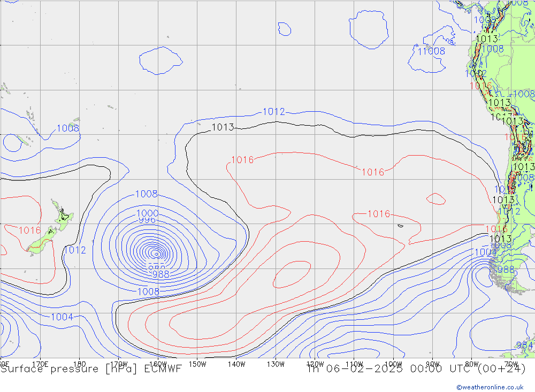Viewport: 535px width, 392px height.
Task: Select the "1012" label east of New Zealand
Action: (75, 250)
